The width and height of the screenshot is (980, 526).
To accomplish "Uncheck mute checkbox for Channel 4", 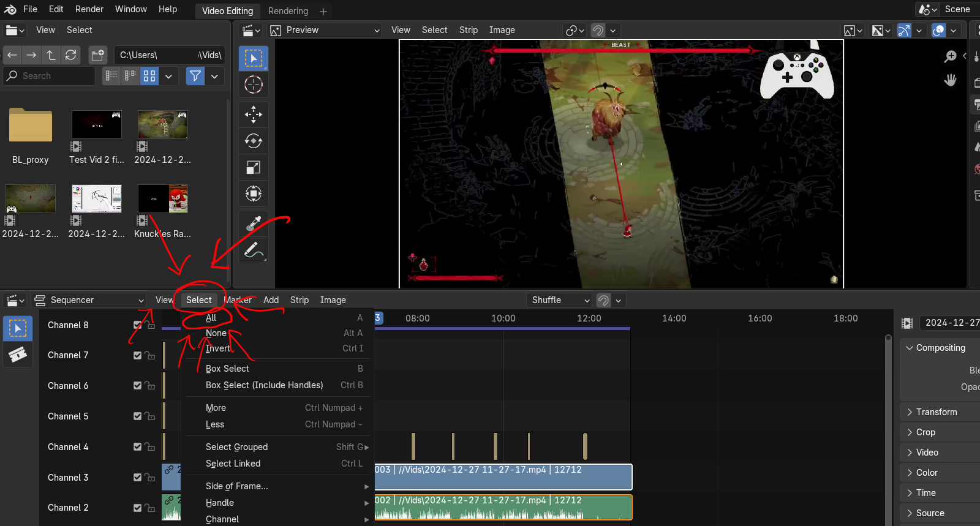I will 138,447.
